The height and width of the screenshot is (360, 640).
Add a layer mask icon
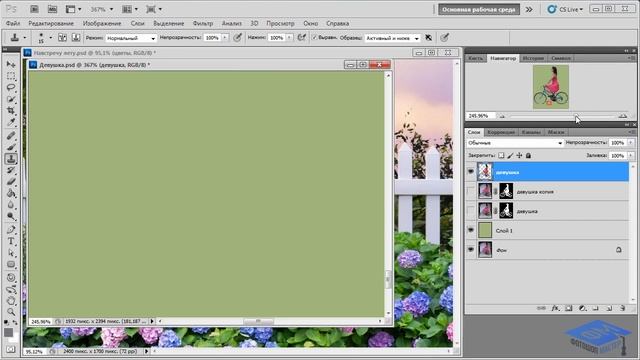[x=569, y=309]
